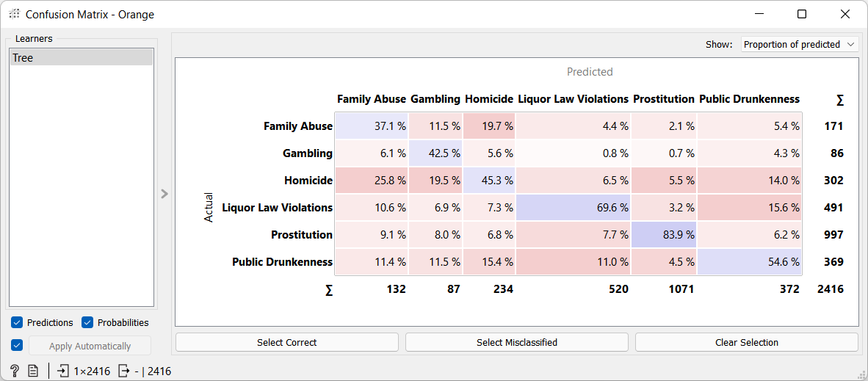Select the Liquor Law Violations 69.6 % cell
This screenshot has height=381, width=868.
tap(573, 208)
